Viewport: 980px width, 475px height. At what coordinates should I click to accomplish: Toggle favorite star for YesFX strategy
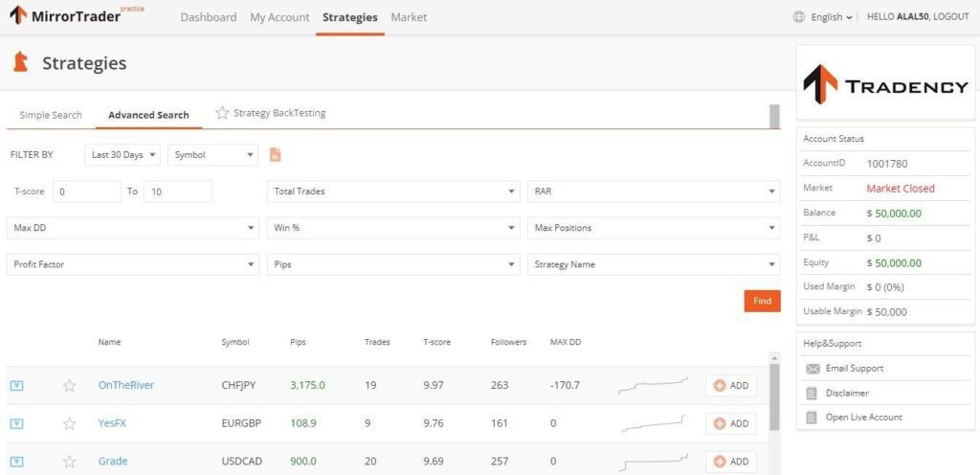pos(69,423)
